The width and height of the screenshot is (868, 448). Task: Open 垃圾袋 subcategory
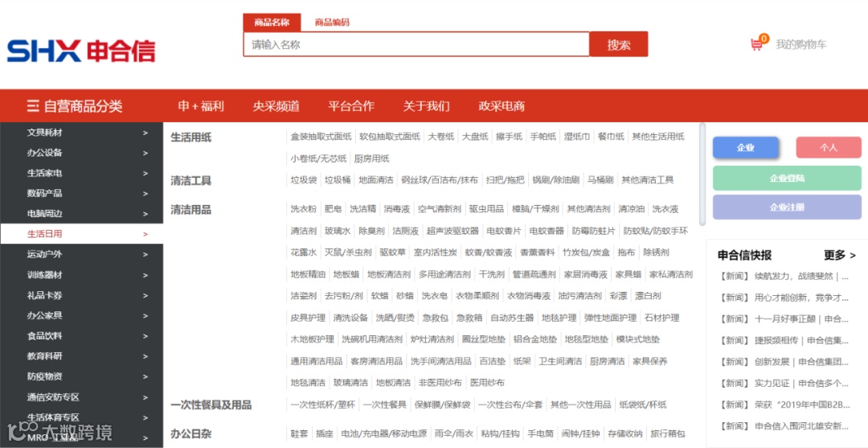tap(304, 180)
